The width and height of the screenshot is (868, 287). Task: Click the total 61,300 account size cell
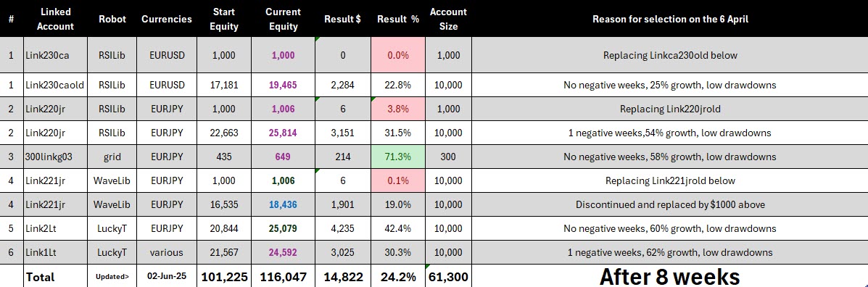[x=448, y=277]
